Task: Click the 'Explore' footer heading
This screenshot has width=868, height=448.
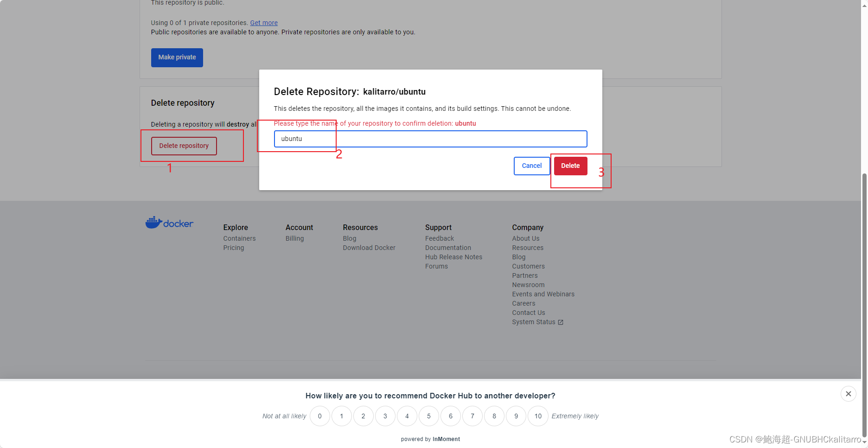Action: (236, 227)
